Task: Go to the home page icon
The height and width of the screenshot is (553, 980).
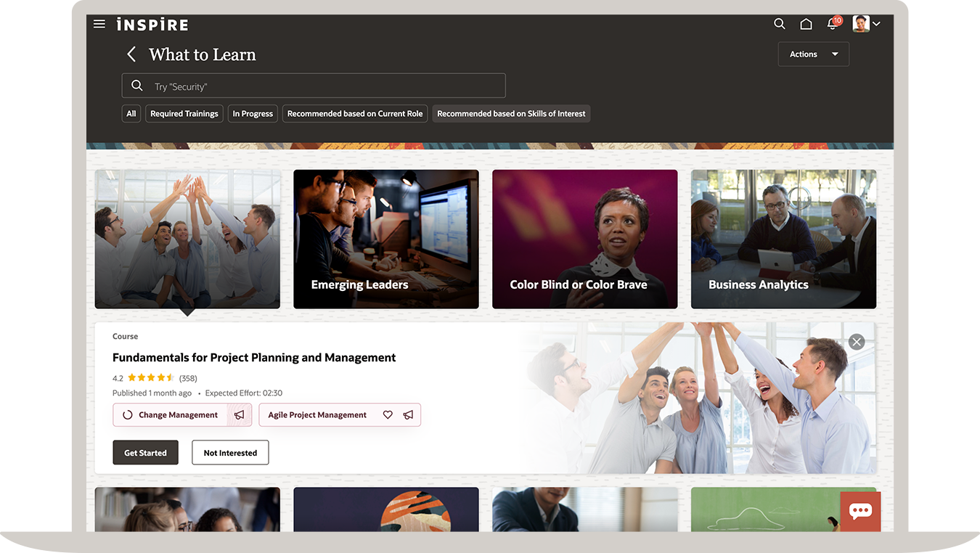Action: tap(806, 24)
